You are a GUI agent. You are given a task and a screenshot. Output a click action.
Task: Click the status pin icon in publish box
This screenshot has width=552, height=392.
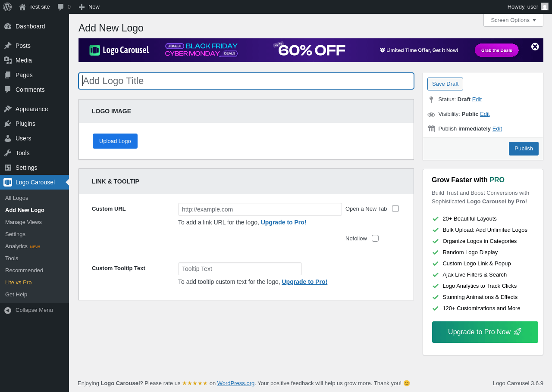coord(431,100)
